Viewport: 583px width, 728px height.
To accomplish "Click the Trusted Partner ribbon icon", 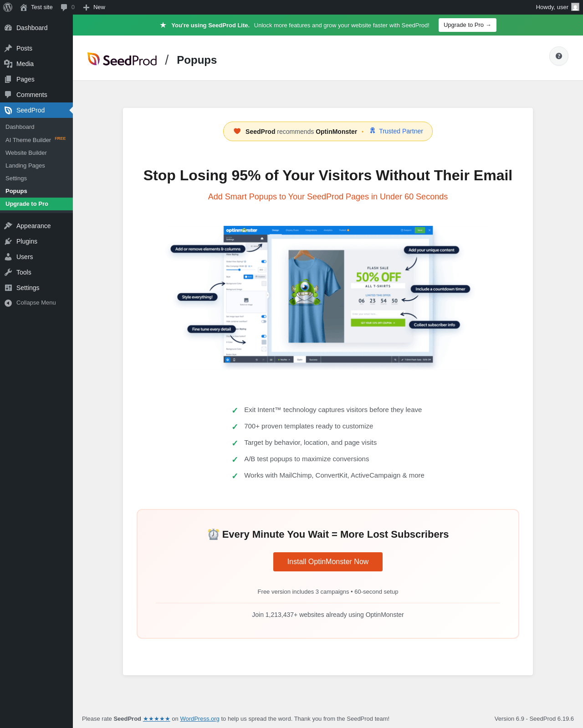I will tap(373, 131).
